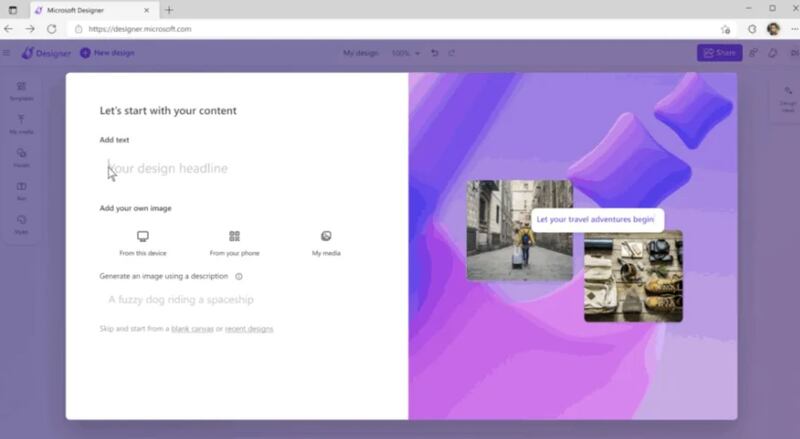This screenshot has height=439, width=800.
Task: Click the Designer logo
Action: 46,53
